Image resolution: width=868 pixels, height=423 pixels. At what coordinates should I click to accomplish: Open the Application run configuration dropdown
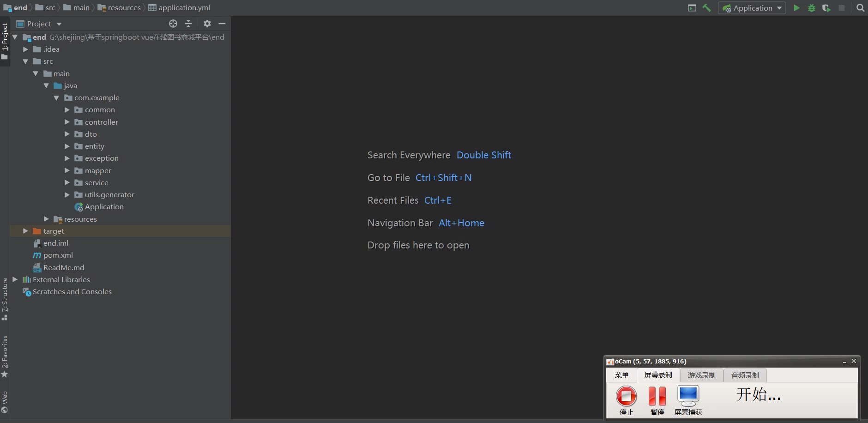click(x=752, y=8)
